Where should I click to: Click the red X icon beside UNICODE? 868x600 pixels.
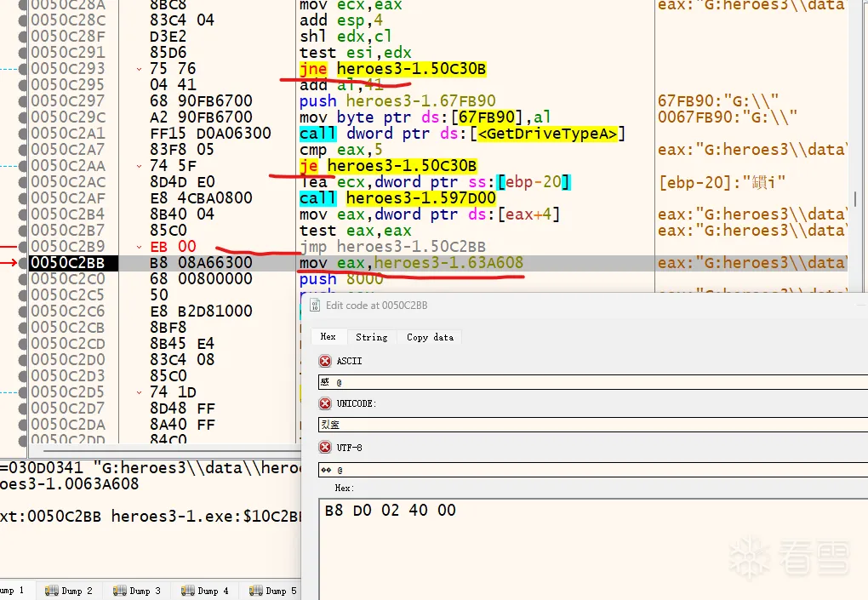[x=325, y=403]
